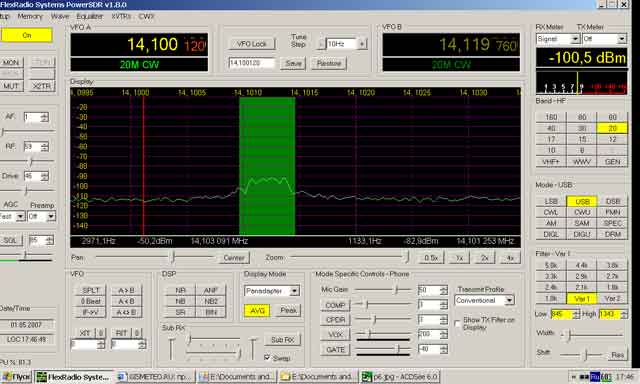Screen dimensions: 640x384
Task: Enable the ANF auto notch filter
Action: click(211, 291)
